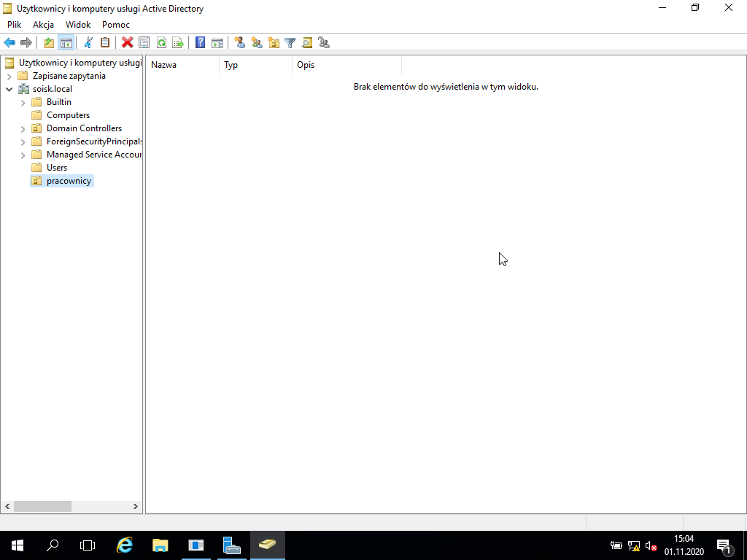Click the Refresh toolbar icon

[x=161, y=42]
